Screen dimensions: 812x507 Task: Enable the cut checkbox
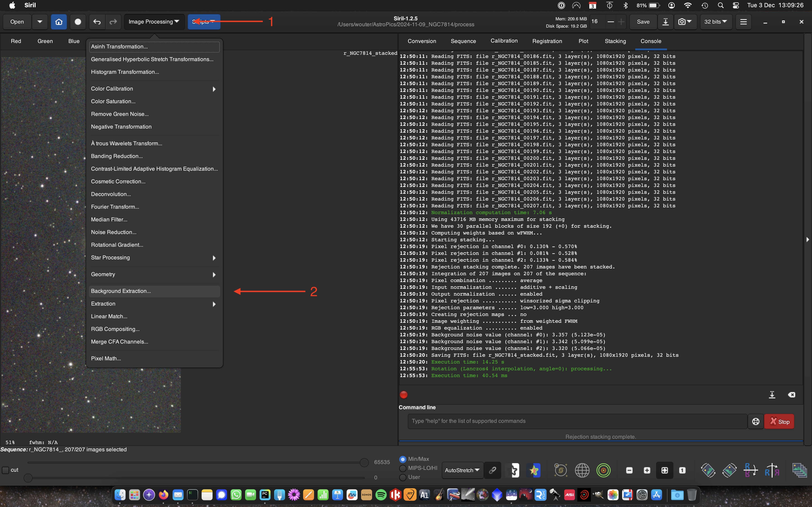[6, 470]
